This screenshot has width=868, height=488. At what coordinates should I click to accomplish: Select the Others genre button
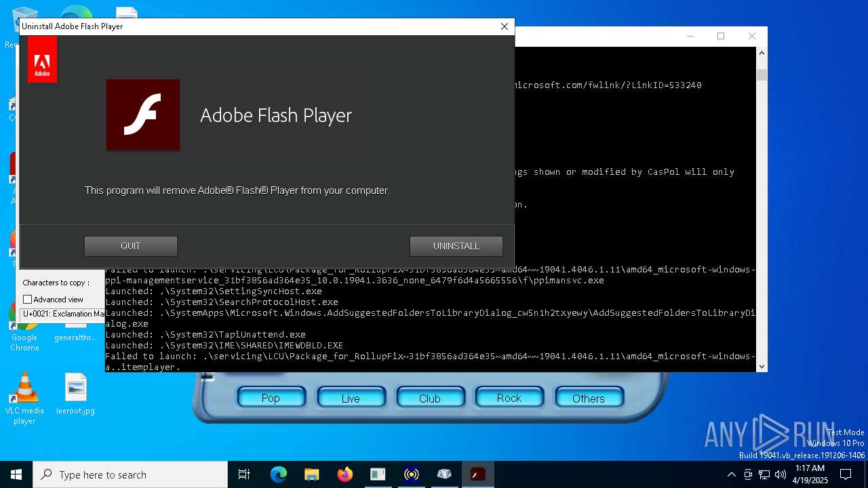coord(589,399)
